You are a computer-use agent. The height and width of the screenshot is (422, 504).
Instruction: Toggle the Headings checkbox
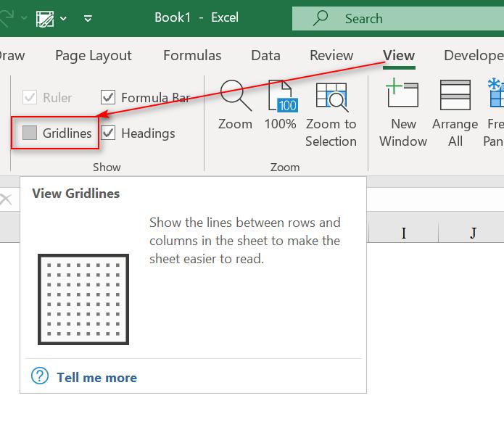coord(108,133)
